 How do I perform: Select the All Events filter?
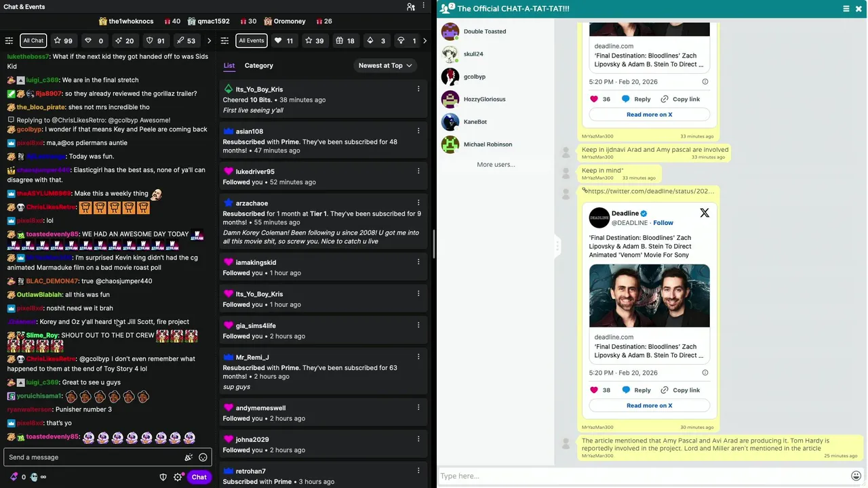[x=251, y=41]
